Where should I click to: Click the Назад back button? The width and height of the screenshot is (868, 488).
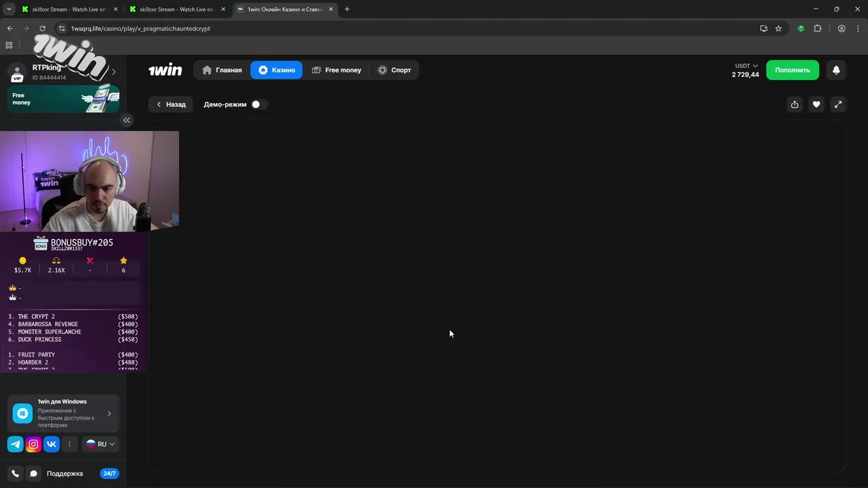(171, 104)
